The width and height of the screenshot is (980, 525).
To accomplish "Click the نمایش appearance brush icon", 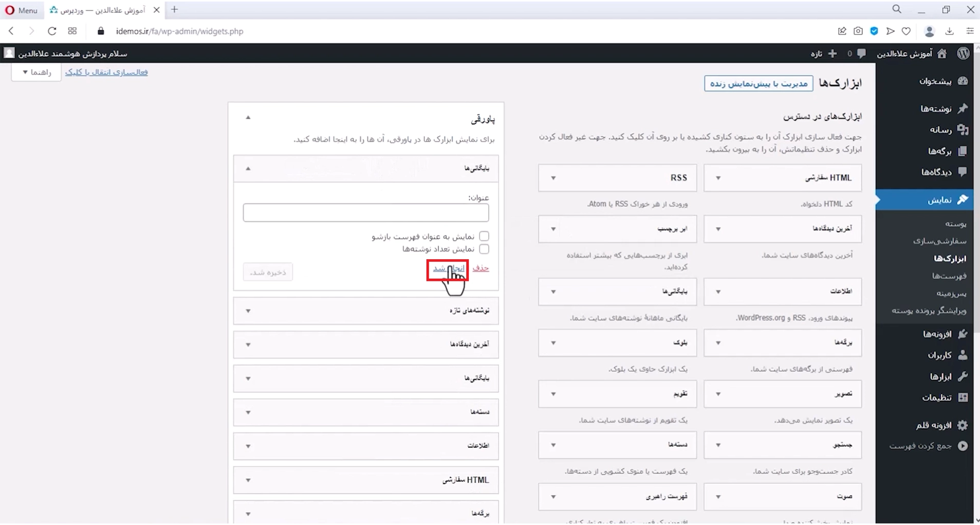I will click(x=963, y=200).
